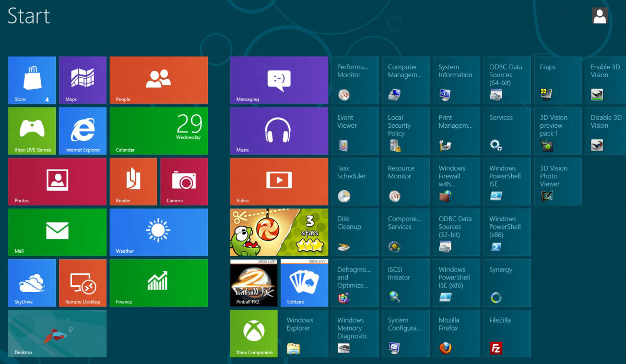Open System Information tile

pos(456,80)
